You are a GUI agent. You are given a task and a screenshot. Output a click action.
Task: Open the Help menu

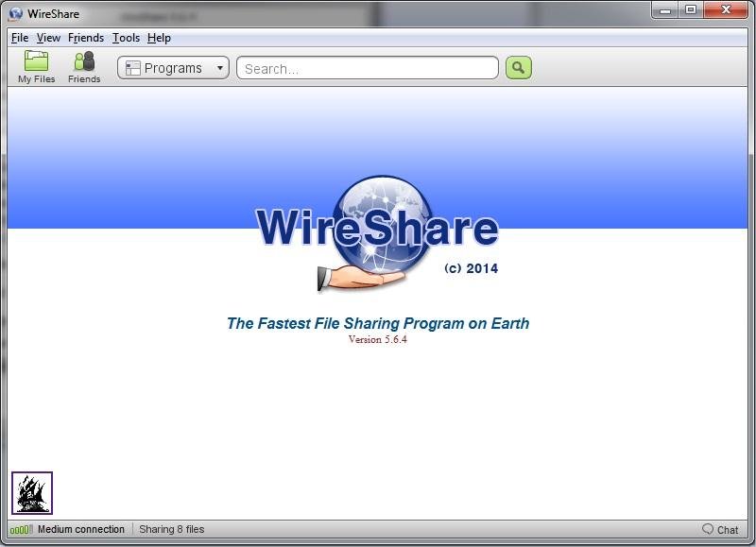point(159,38)
